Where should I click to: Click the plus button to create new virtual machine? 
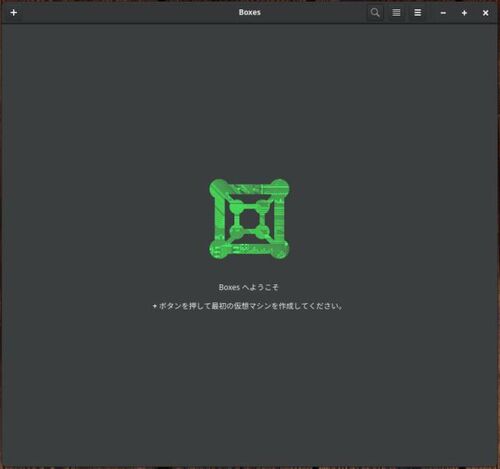pyautogui.click(x=14, y=13)
